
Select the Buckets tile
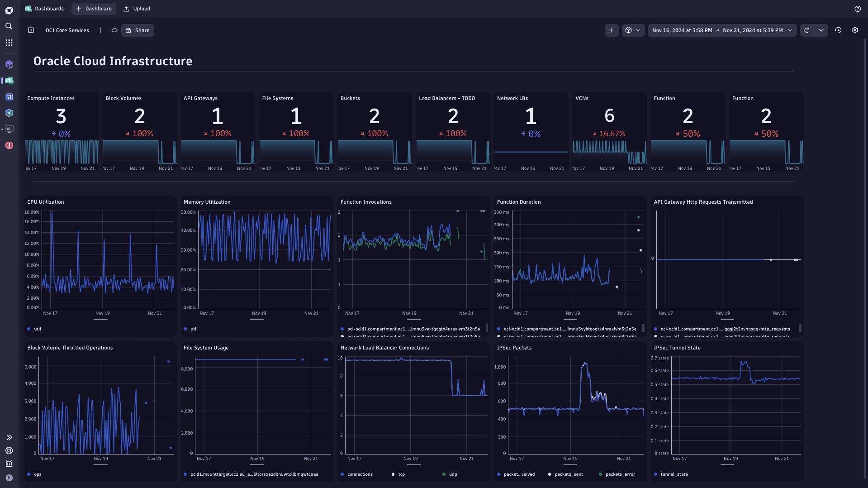375,132
